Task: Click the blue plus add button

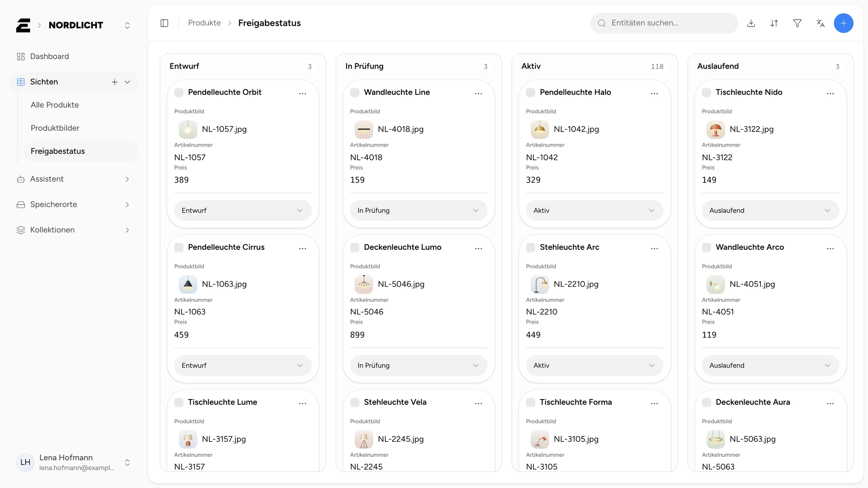Action: (x=844, y=23)
